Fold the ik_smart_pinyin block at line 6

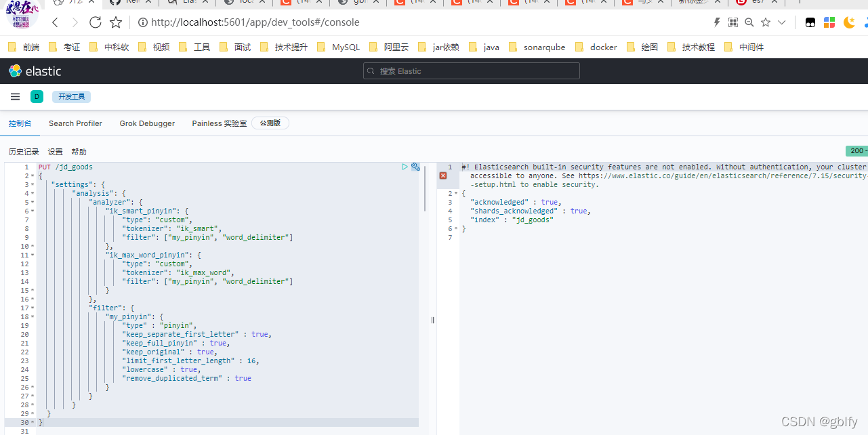point(33,211)
